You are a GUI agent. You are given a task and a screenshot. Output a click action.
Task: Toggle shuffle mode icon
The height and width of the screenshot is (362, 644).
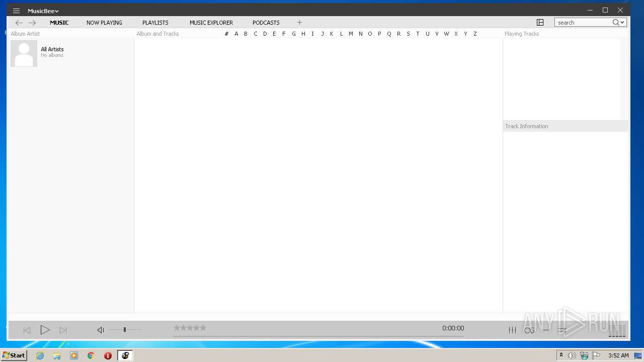point(562,330)
